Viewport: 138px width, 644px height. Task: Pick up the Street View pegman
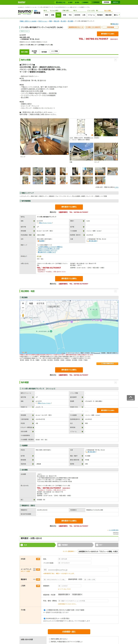[x=23, y=315]
